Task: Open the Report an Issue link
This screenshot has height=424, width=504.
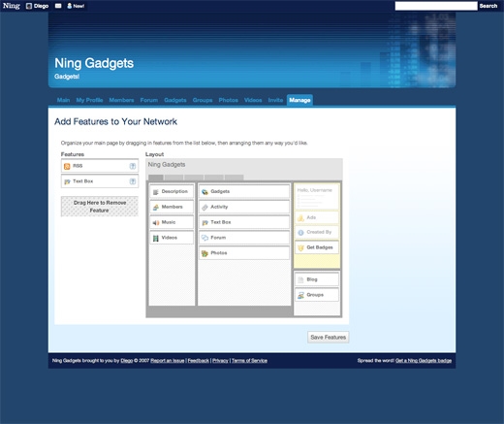Action: (x=168, y=361)
